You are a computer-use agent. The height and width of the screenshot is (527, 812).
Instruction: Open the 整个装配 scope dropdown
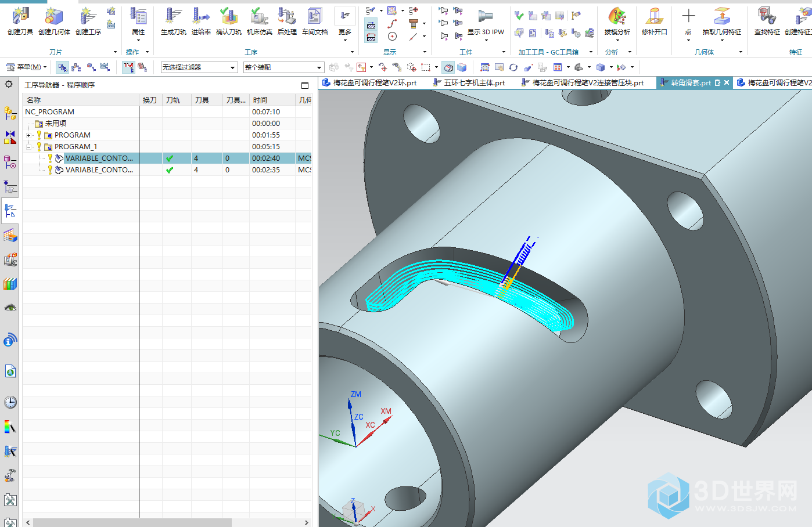pos(283,67)
